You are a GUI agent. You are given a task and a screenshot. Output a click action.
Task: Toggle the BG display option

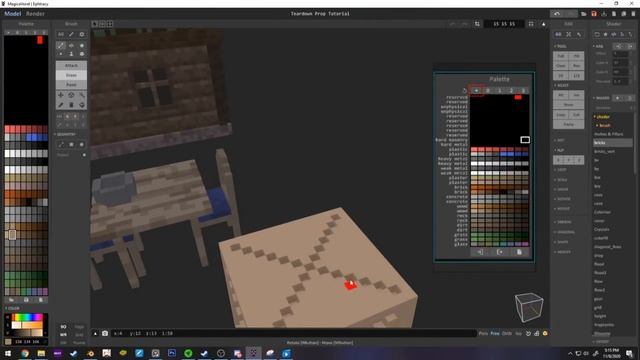63,327
